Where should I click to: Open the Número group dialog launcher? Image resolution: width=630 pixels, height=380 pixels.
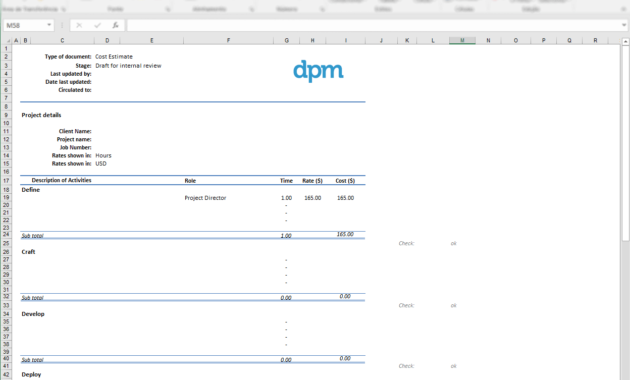(322, 9)
